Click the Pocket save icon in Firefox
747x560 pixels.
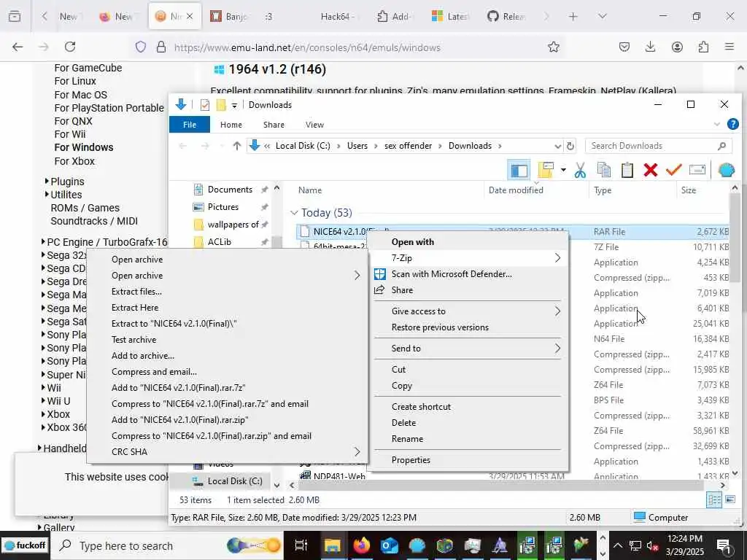coord(624,47)
